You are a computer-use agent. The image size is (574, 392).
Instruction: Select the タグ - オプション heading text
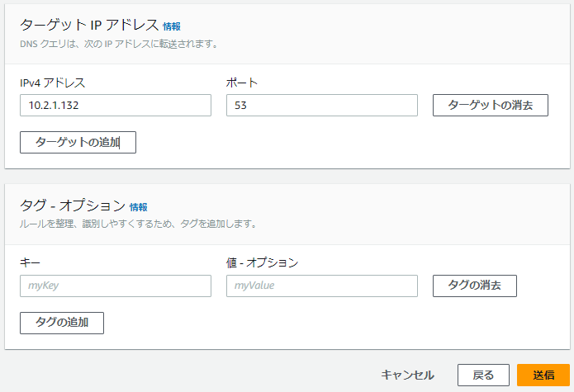click(x=73, y=205)
